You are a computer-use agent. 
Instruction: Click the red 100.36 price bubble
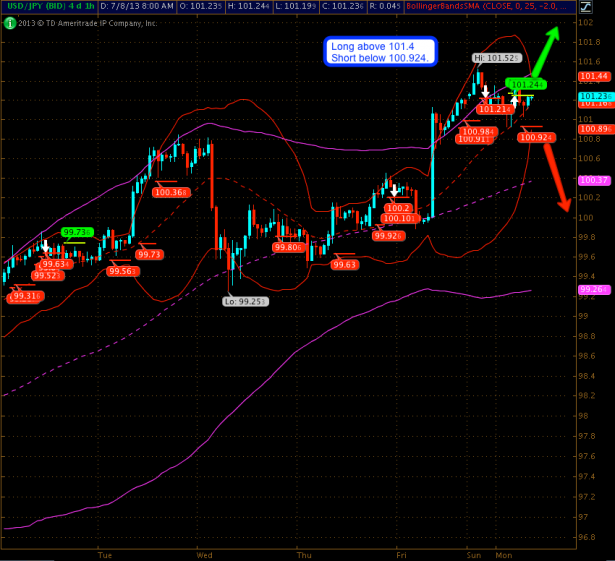[x=171, y=192]
